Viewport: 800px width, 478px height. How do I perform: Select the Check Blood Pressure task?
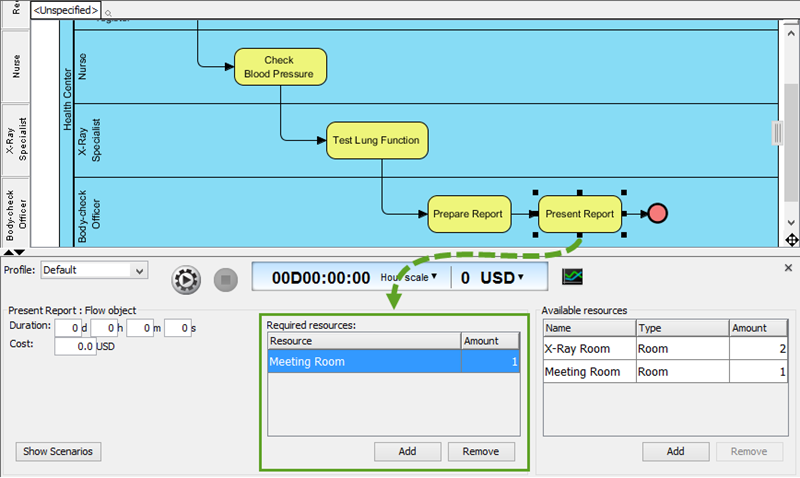point(280,67)
